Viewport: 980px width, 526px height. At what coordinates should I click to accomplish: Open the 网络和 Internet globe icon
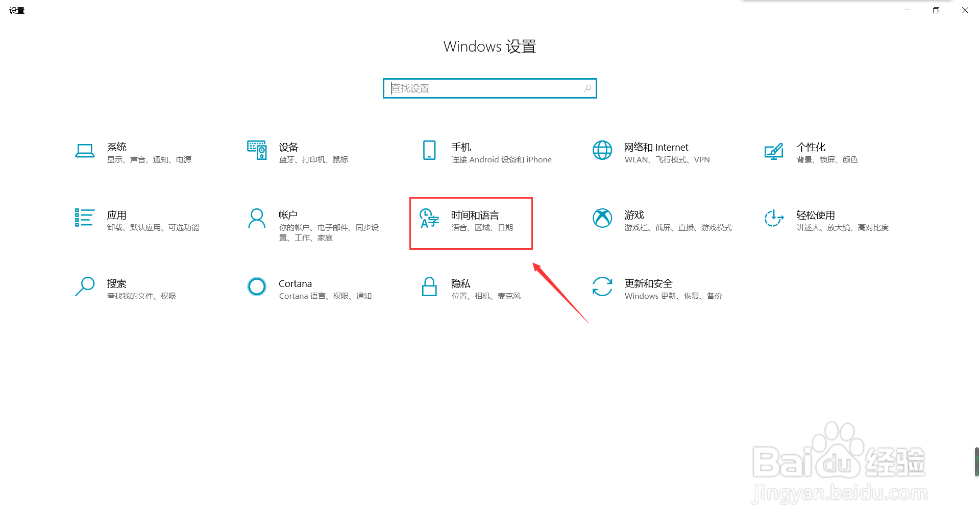point(602,150)
